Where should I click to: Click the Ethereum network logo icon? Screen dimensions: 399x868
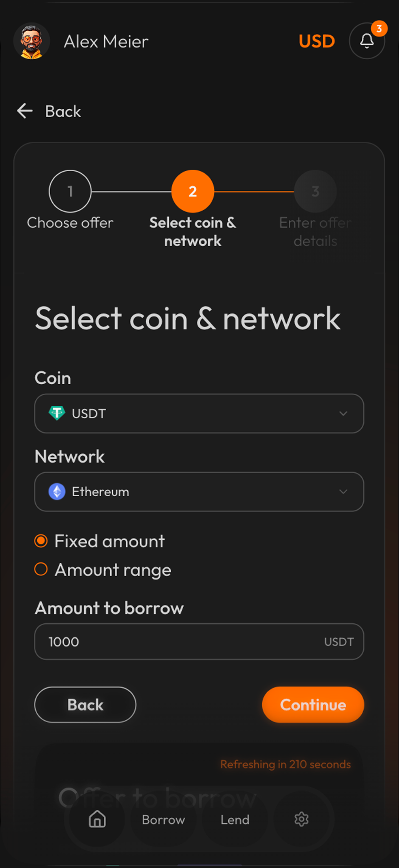(x=57, y=491)
